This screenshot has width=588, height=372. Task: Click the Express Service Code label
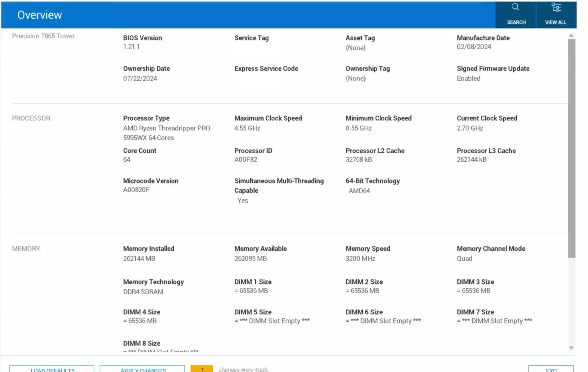266,68
